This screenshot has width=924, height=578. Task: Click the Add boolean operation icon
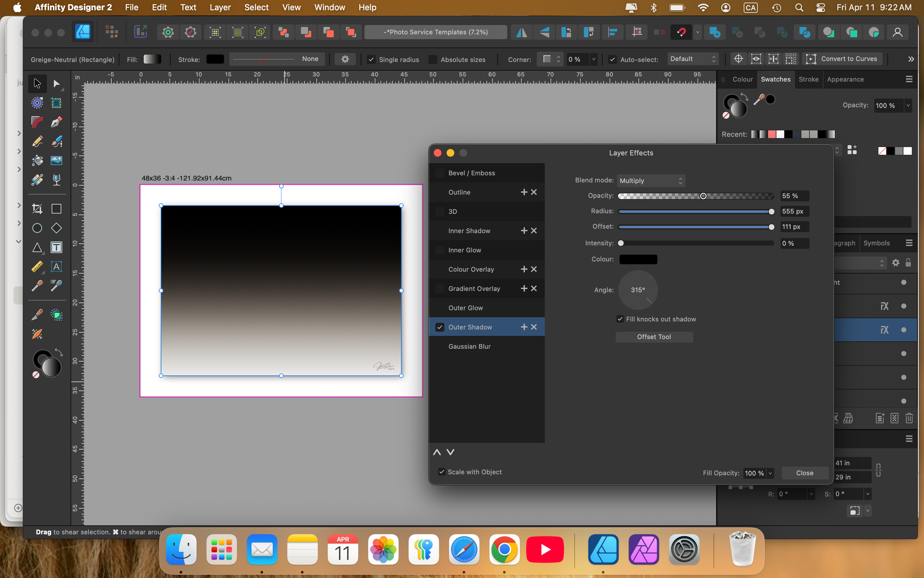coord(714,32)
